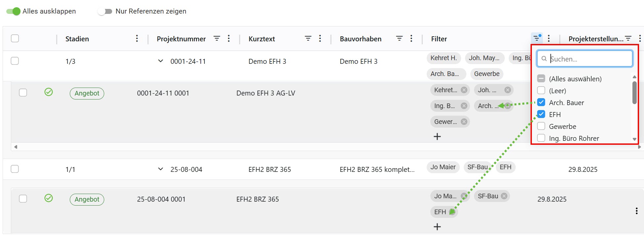
Task: Click the Angebot button on Demo EFH 3 AG-LV row
Action: click(x=87, y=93)
